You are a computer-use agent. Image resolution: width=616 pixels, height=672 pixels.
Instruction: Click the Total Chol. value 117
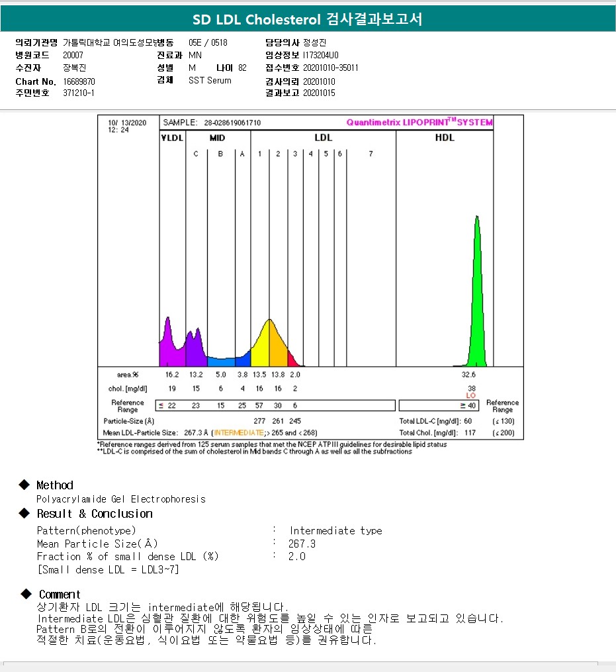[x=470, y=433]
